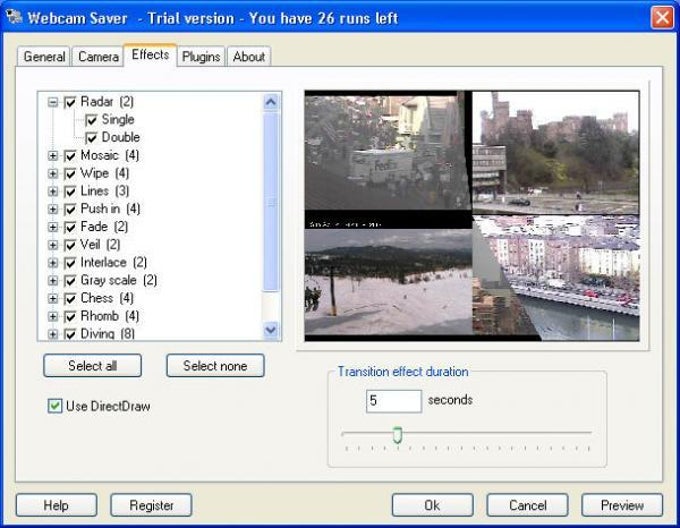680x528 pixels.
Task: Toggle the Veil checkbox
Action: click(70, 245)
